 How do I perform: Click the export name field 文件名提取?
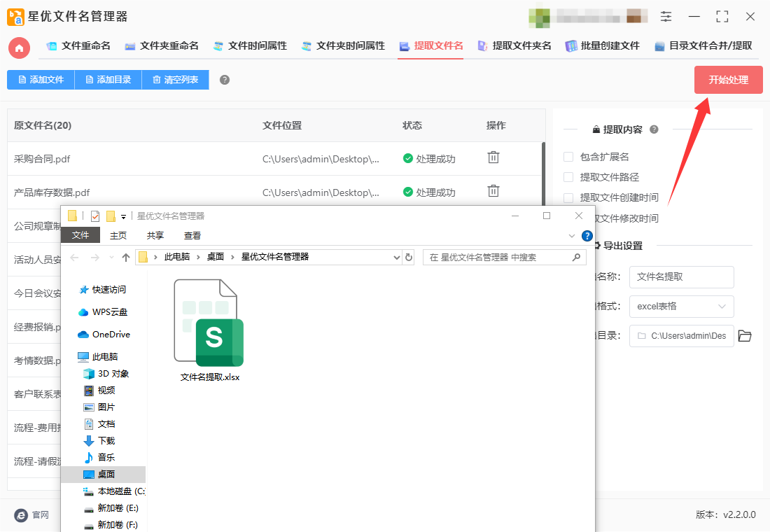tap(681, 277)
